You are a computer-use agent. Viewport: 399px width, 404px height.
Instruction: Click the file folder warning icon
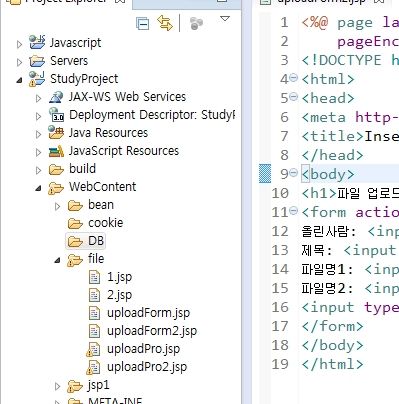coord(75,260)
